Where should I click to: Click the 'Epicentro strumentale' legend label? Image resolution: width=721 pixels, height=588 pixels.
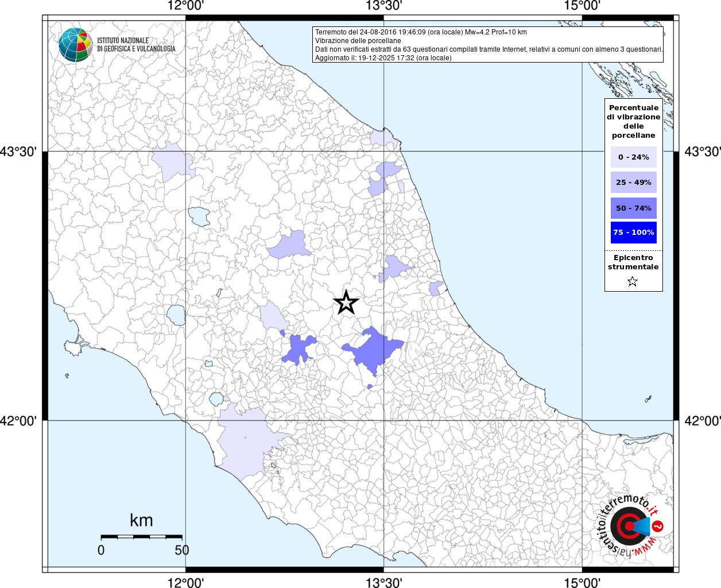(633, 262)
